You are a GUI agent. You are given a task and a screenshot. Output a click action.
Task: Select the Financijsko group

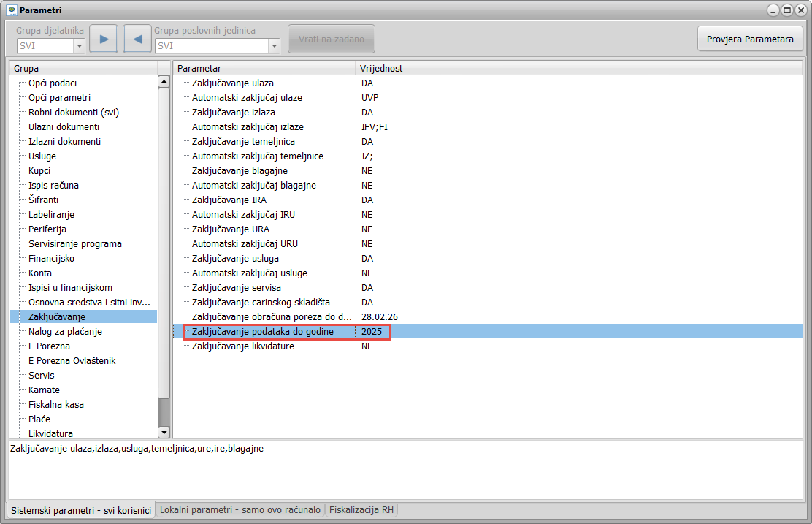51,258
